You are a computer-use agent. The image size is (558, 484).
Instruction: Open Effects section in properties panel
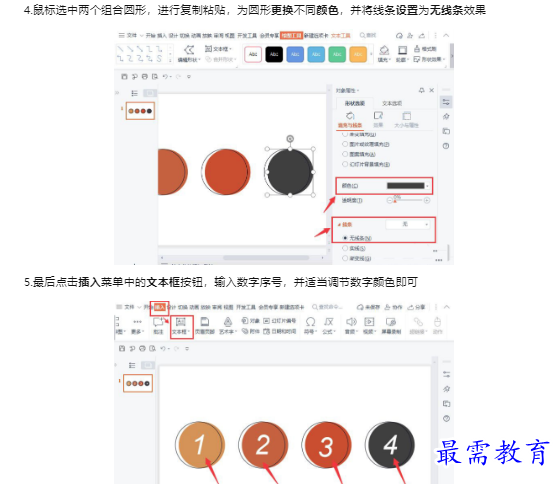(x=378, y=120)
